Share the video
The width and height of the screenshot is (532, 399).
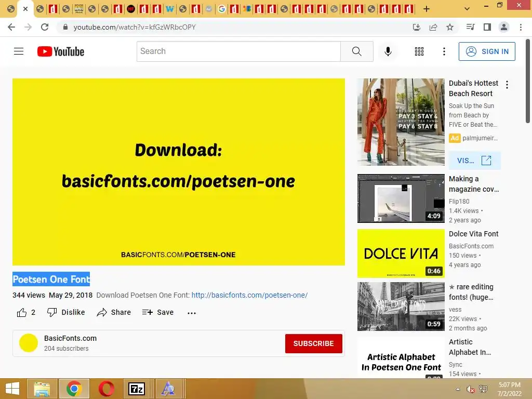114,312
